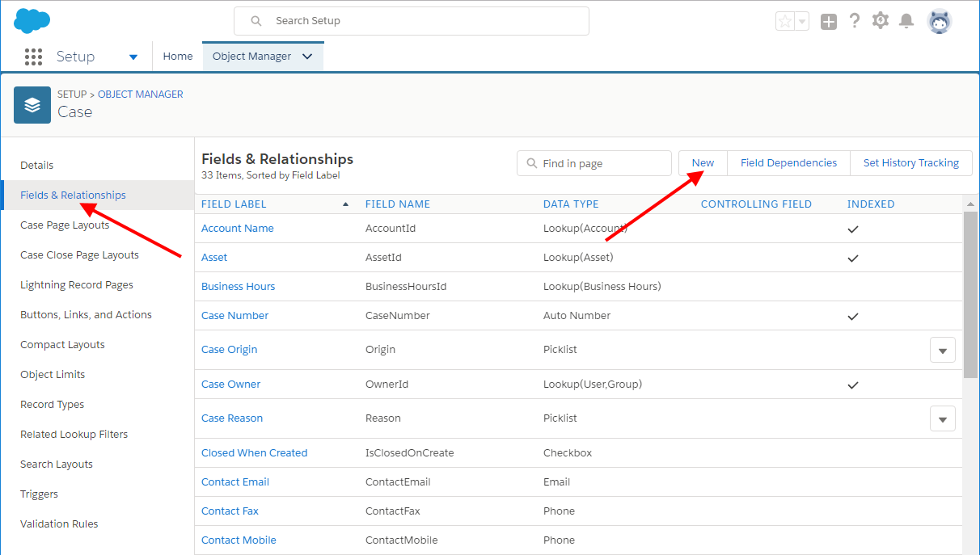Open Compact Layouts in sidebar
Screen dimensions: 980x555
click(62, 344)
